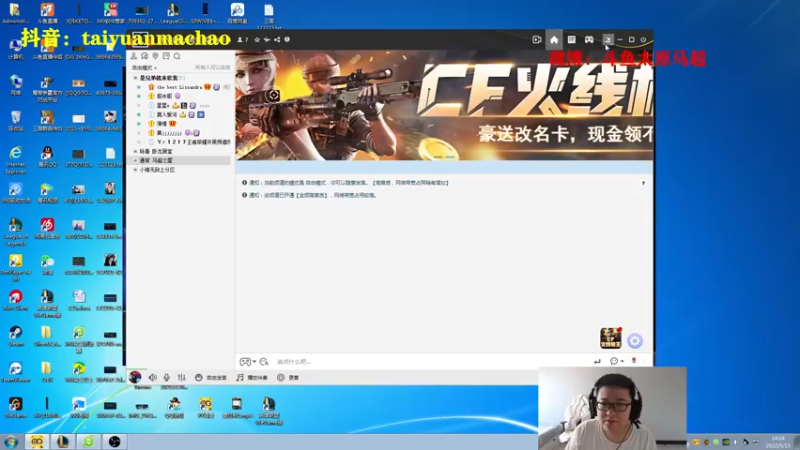Open the headset/customer icon above channel list
Viewport: 800px width, 450px height.
tap(144, 56)
